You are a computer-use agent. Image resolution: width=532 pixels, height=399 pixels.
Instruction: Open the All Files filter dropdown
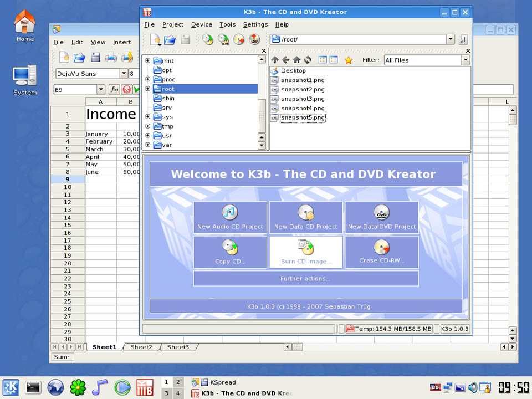(x=465, y=60)
